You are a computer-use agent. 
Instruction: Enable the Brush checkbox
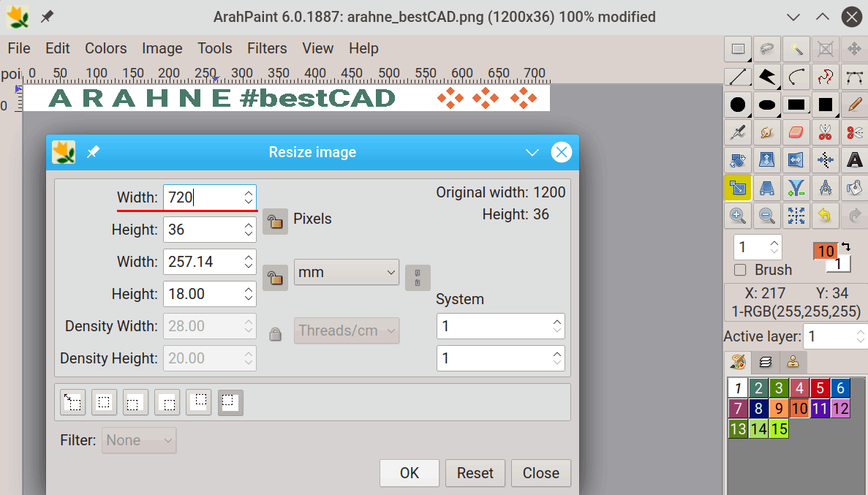click(740, 271)
